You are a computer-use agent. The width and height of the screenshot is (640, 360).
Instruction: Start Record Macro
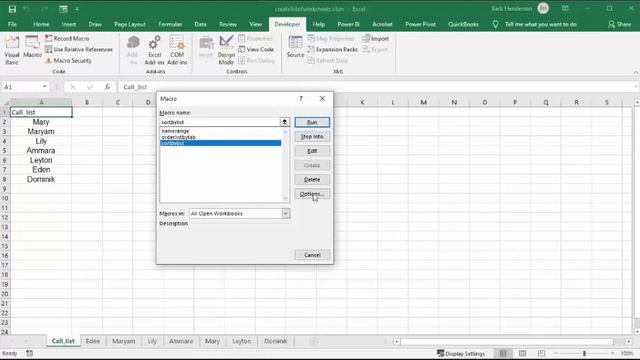pyautogui.click(x=67, y=38)
